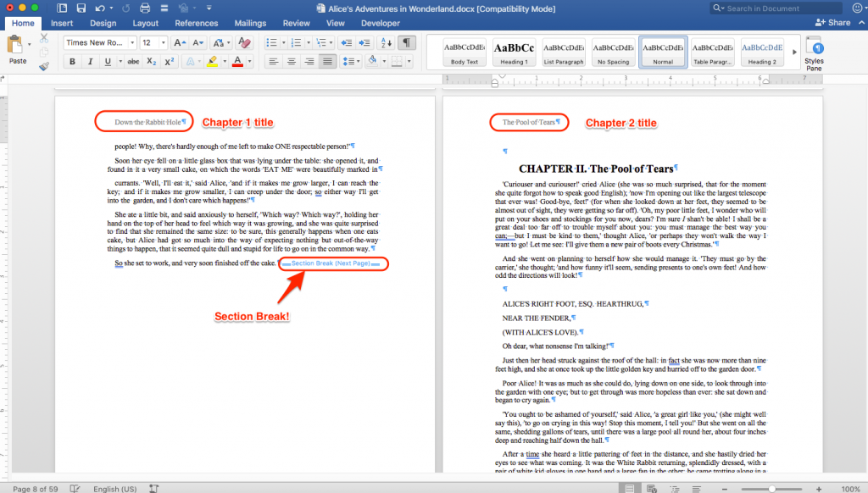Screen dimensions: 868x493
Task: Open the Developer tab
Action: tap(381, 23)
